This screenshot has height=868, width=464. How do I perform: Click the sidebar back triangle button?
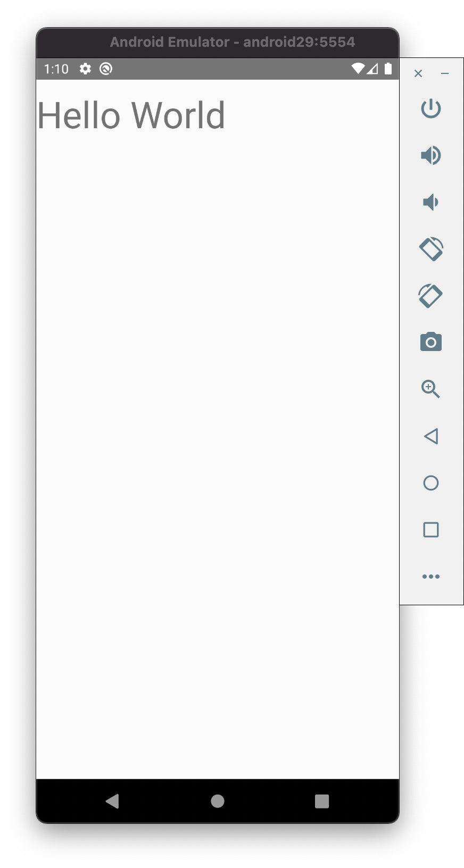click(431, 436)
